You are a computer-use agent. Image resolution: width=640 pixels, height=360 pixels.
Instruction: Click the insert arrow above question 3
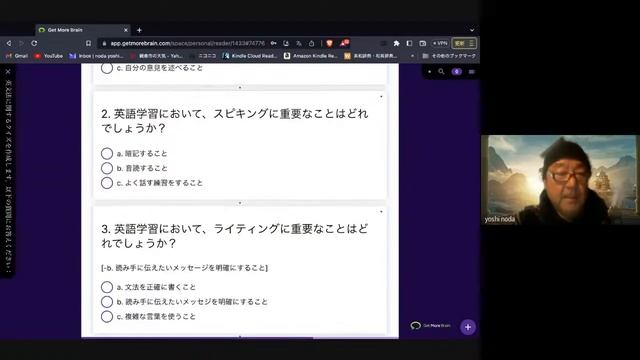240,203
